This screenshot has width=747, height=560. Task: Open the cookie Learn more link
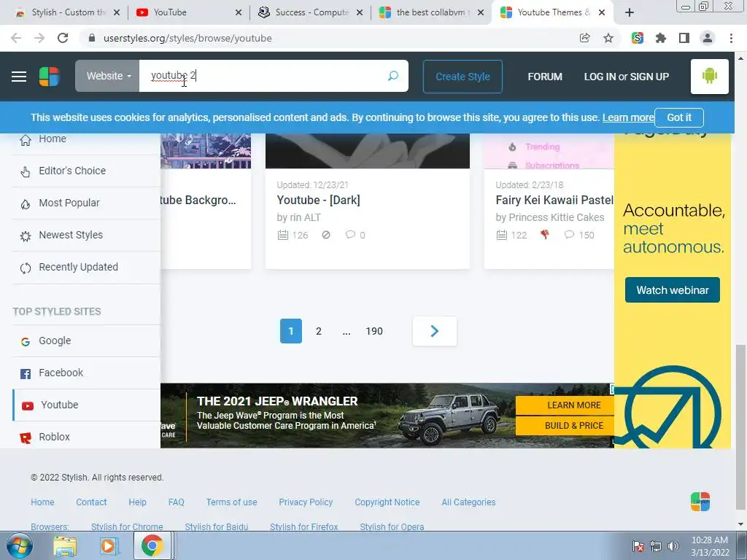628,117
